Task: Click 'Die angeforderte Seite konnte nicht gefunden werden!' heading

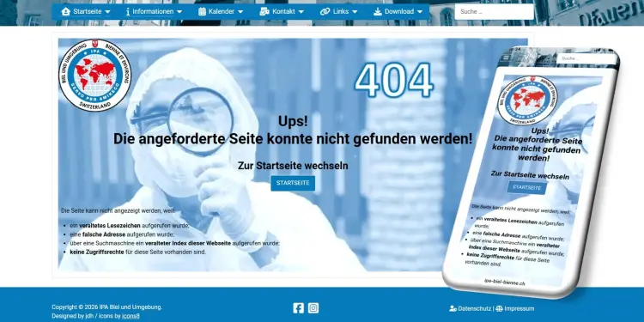Action: tap(293, 139)
